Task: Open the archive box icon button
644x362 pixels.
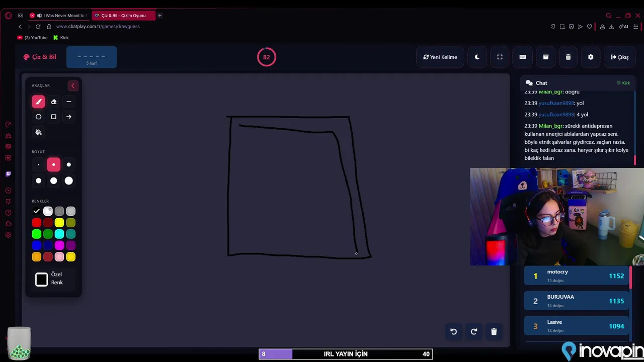Action: (x=545, y=57)
